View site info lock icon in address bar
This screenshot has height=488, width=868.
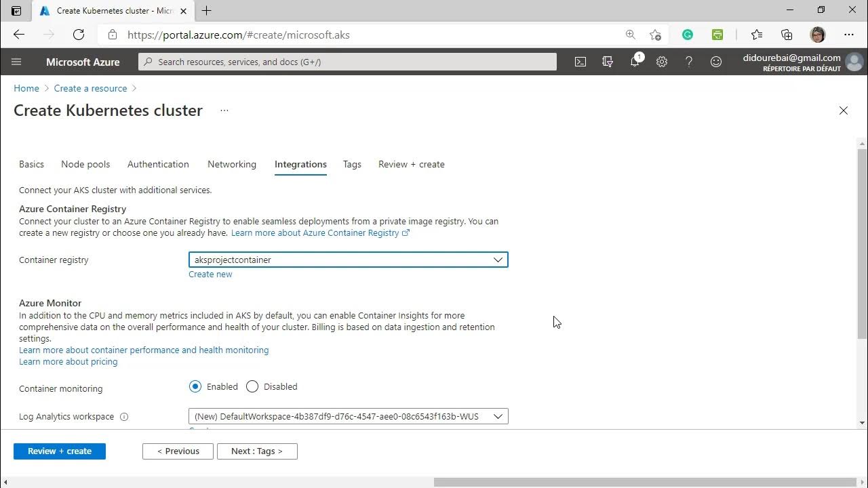coord(113,35)
